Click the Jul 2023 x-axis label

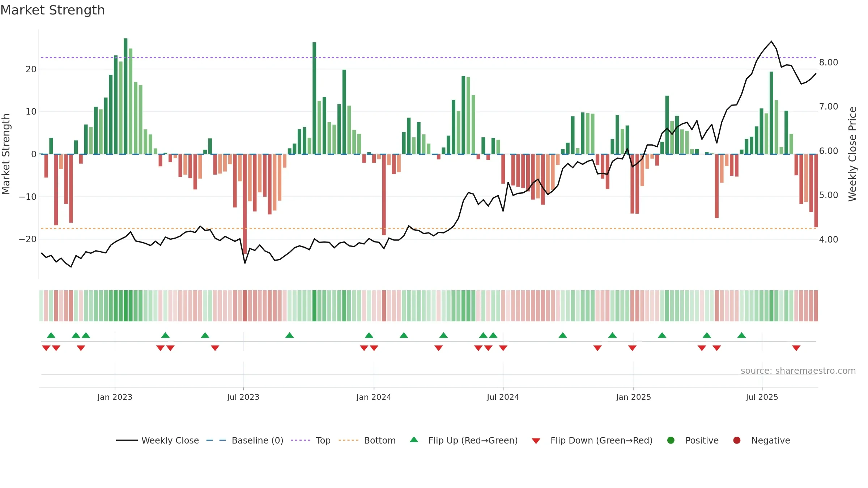point(243,397)
